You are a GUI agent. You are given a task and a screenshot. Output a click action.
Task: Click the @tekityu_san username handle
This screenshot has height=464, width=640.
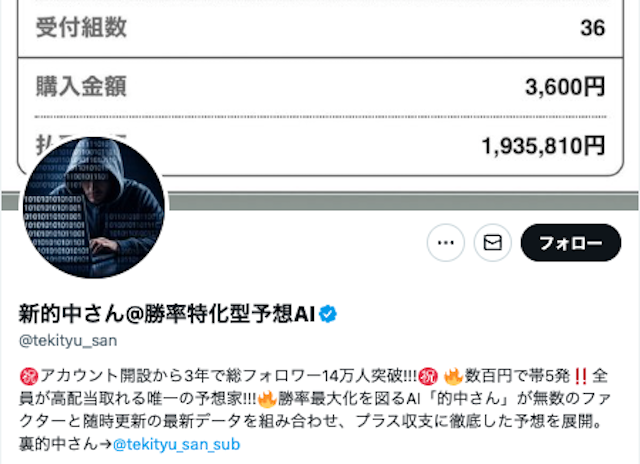[68, 341]
